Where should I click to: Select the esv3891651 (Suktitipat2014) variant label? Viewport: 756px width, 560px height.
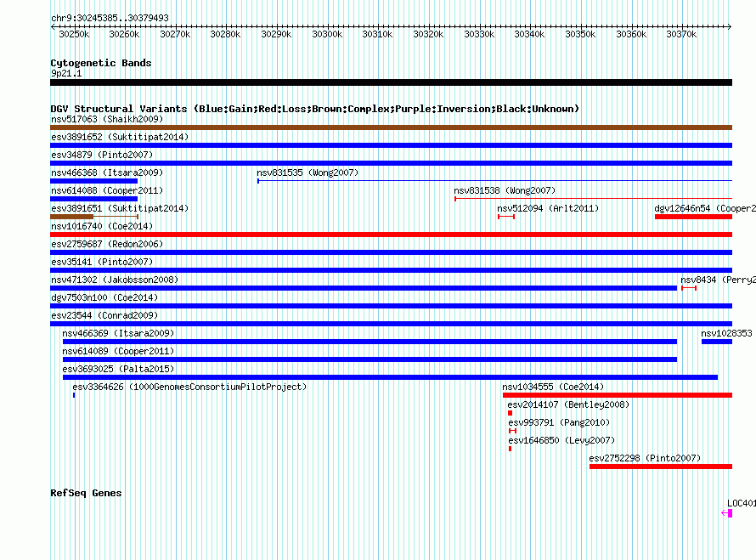tap(120, 208)
